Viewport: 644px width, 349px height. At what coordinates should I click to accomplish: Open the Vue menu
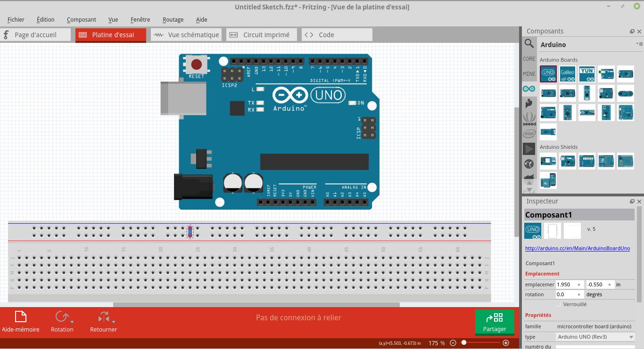113,19
